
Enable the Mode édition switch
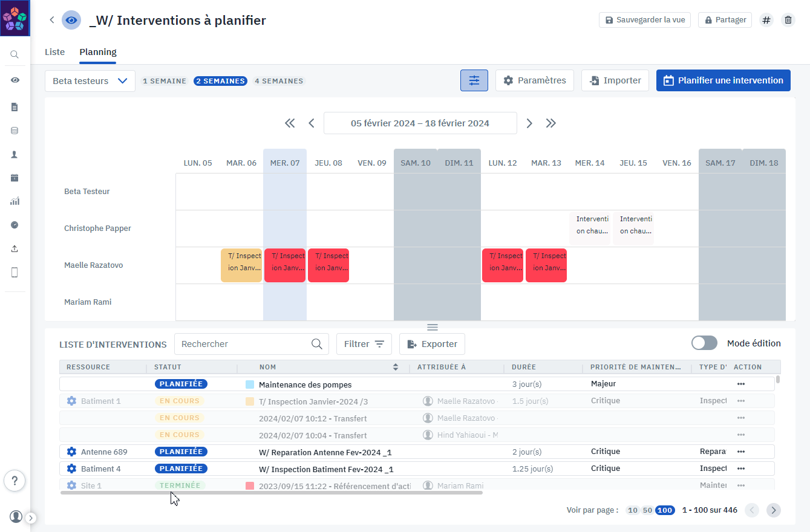[704, 343]
